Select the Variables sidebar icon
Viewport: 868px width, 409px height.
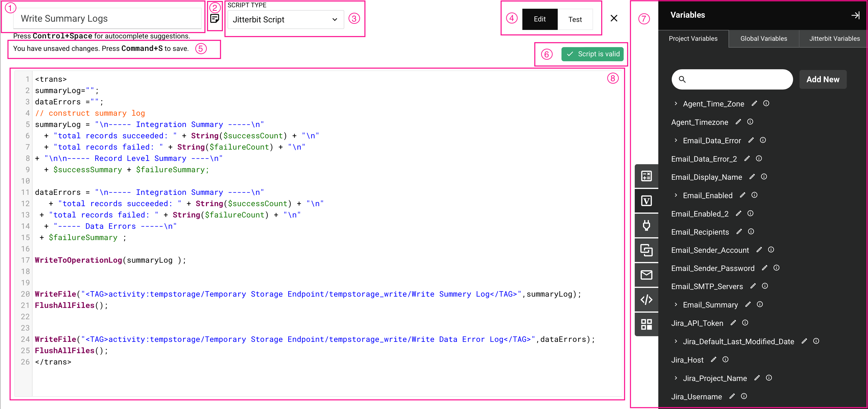[x=647, y=200]
